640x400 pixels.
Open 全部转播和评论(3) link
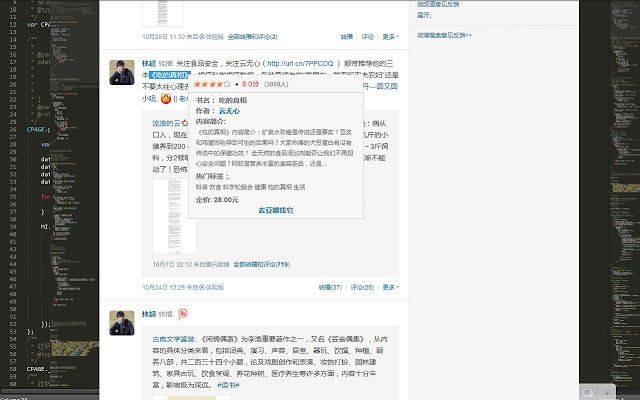(x=253, y=37)
